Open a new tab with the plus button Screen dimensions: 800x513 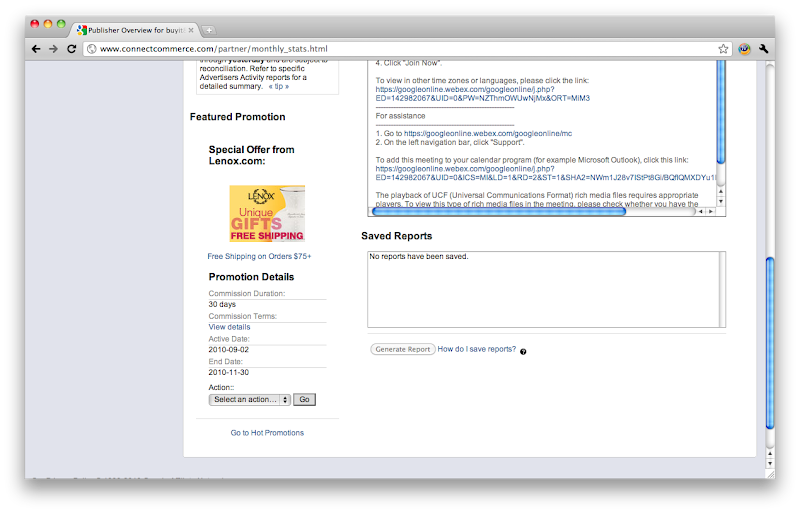[x=209, y=30]
